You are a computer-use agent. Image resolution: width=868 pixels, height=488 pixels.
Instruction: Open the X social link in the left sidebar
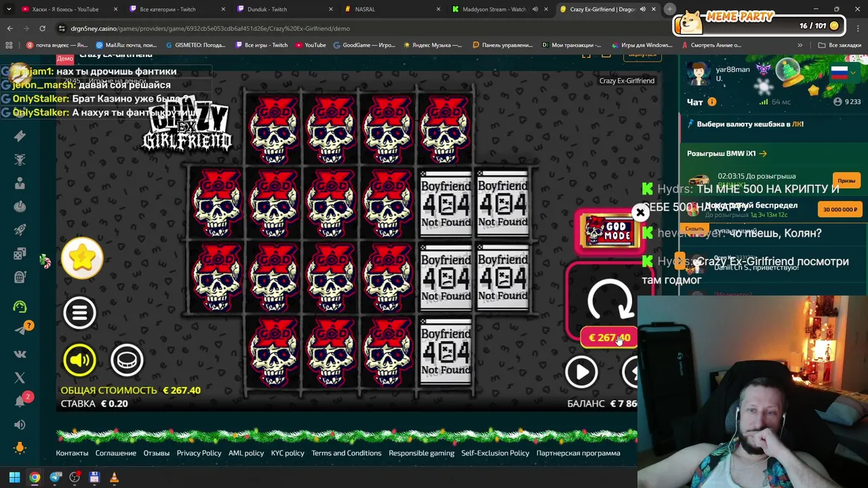(20, 378)
